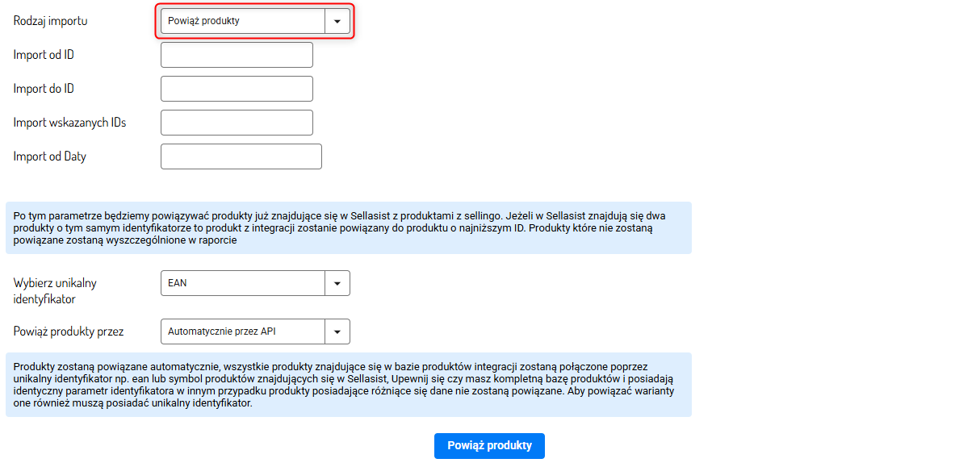Image resolution: width=980 pixels, height=467 pixels.
Task: Click the info box about automatic linking
Action: [x=348, y=385]
